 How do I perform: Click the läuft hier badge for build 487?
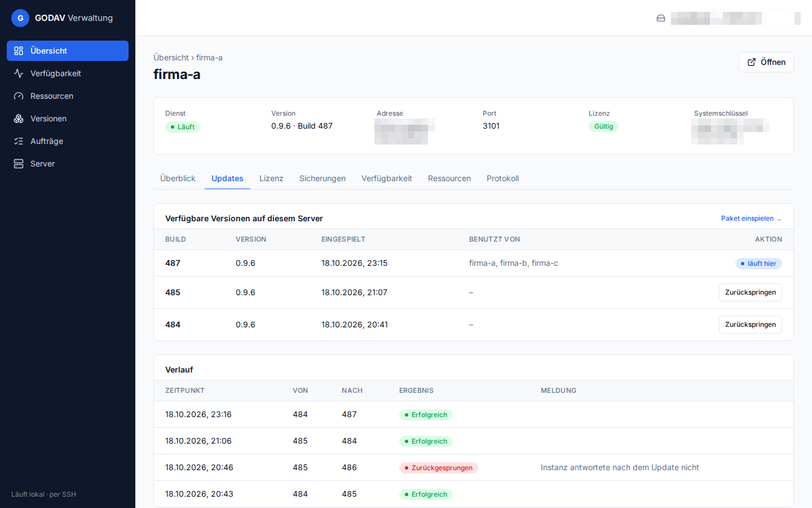(x=758, y=264)
